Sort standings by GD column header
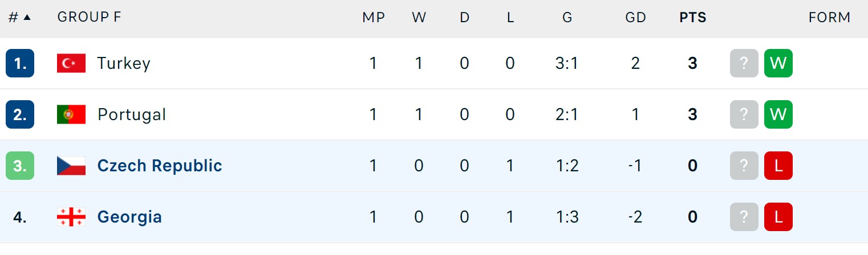The width and height of the screenshot is (868, 255). (x=635, y=18)
